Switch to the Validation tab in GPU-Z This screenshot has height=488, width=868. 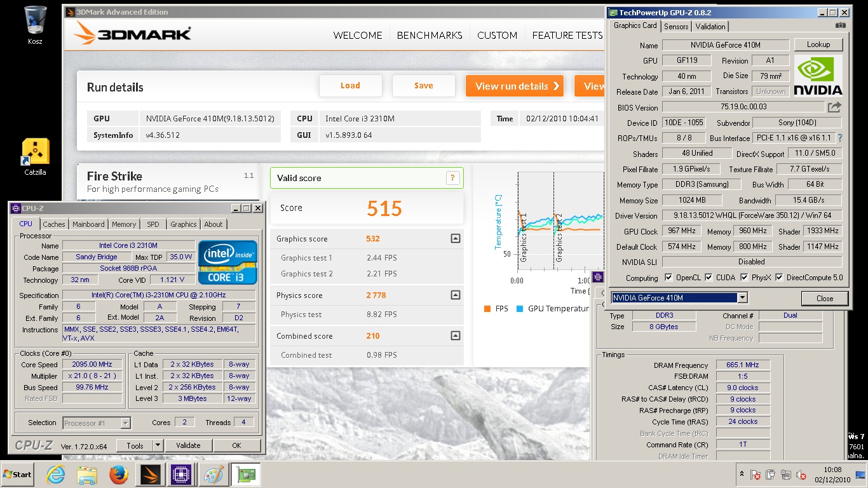tap(710, 26)
